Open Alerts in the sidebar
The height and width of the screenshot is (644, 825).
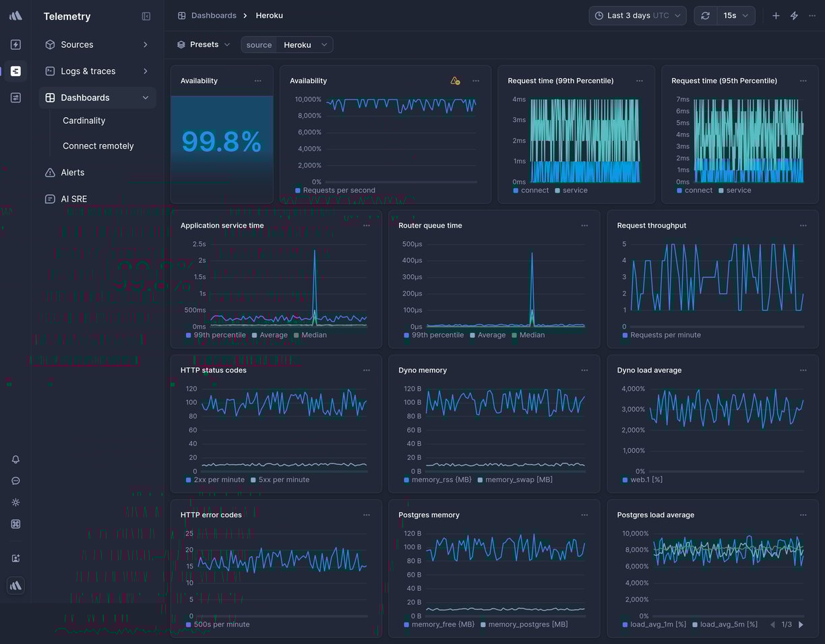coord(73,172)
